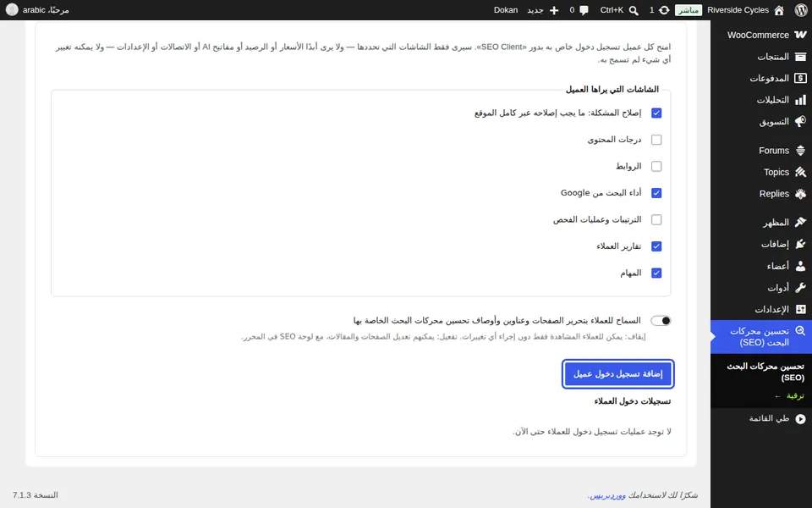Open the التحليلات menu
The height and width of the screenshot is (508, 812).
click(x=760, y=100)
